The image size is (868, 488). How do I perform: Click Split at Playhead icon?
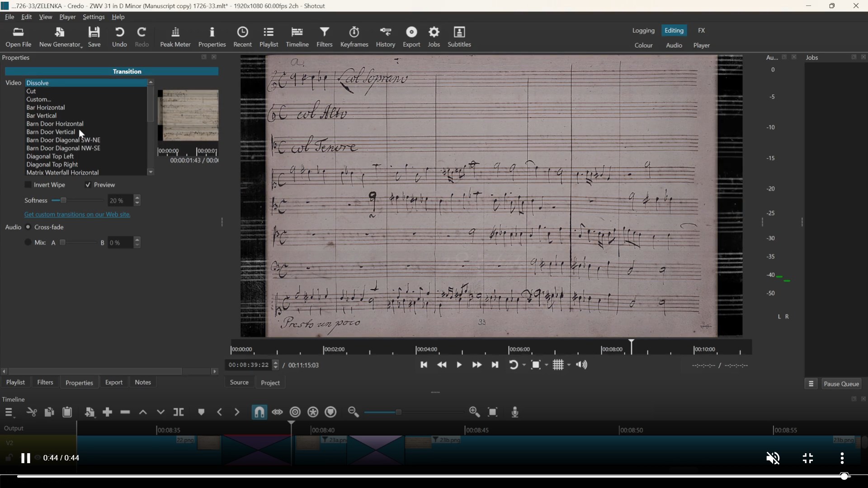[x=179, y=412]
